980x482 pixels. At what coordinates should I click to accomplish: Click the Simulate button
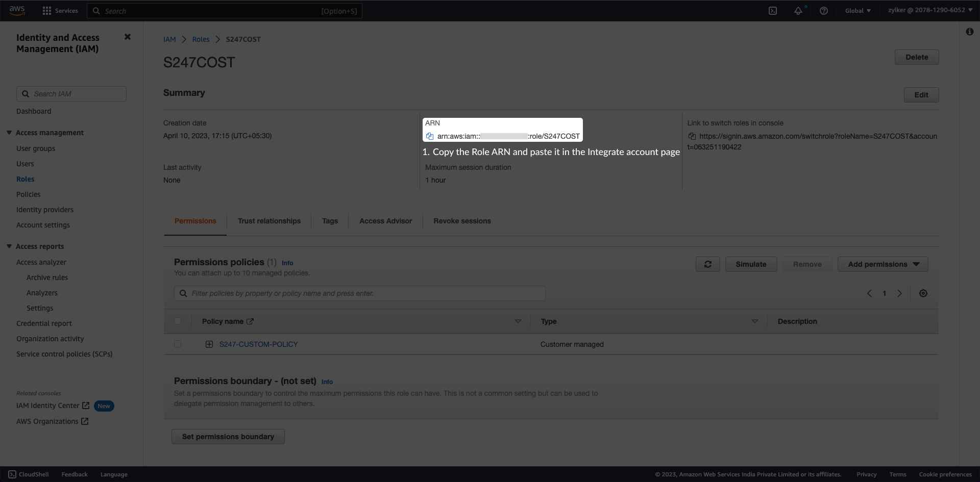[x=751, y=264]
